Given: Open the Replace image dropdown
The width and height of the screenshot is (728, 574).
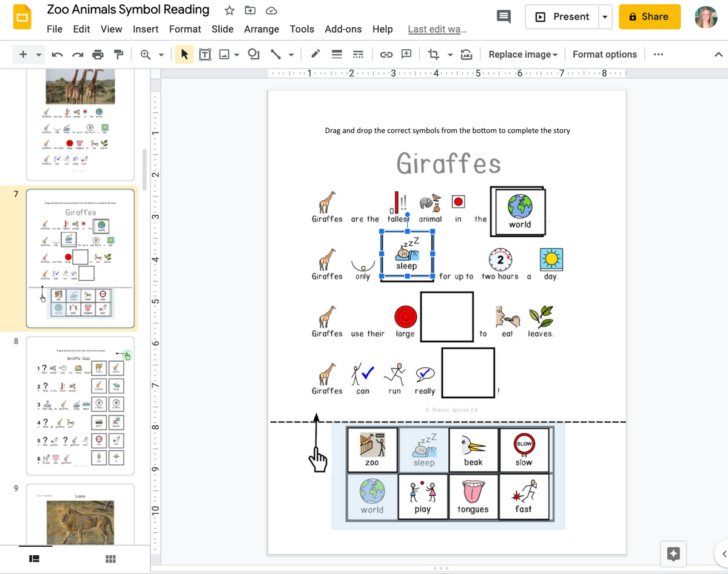Looking at the screenshot, I should click(522, 54).
